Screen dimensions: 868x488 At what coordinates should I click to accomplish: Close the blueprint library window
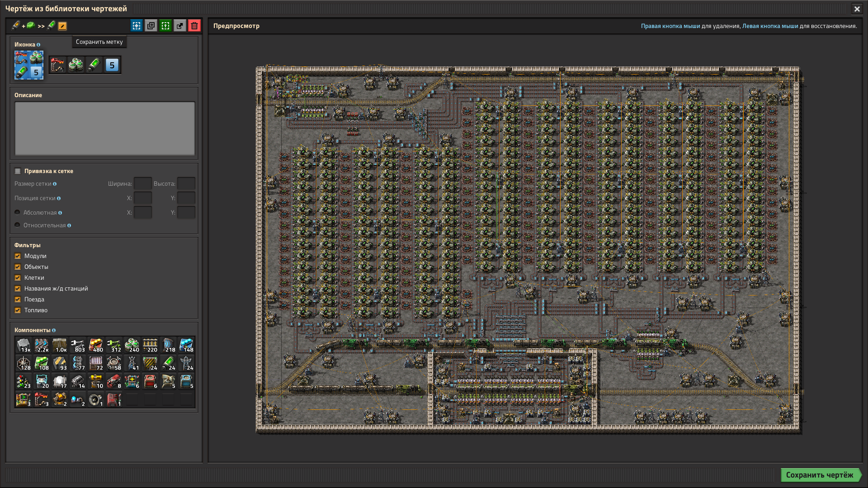857,9
